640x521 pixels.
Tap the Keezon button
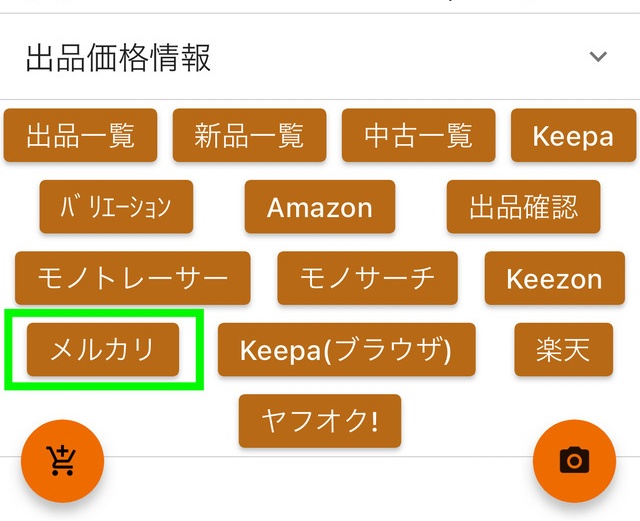coord(555,278)
